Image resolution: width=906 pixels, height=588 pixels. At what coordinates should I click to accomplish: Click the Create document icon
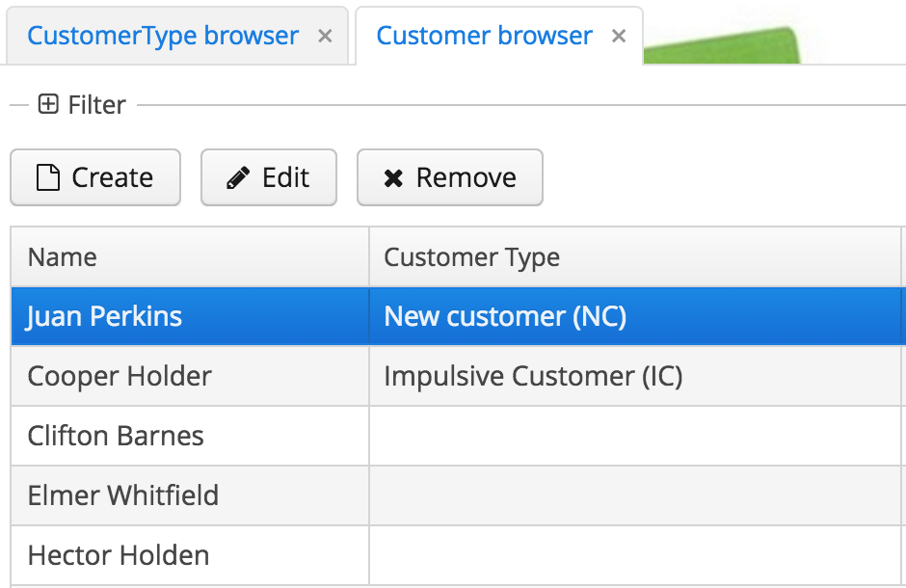pyautogui.click(x=48, y=177)
